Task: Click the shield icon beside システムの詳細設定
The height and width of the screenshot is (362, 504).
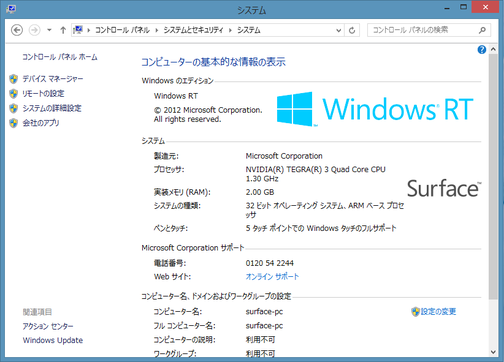Action: pos(13,108)
